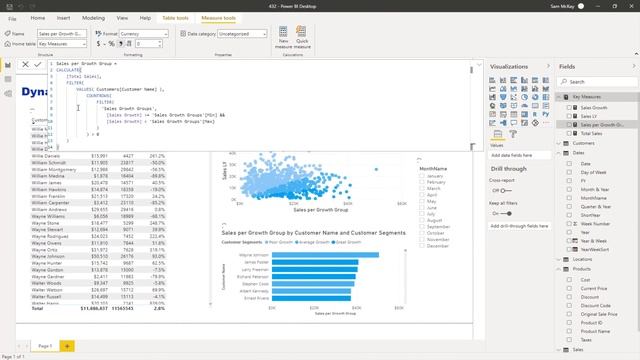This screenshot has height=360, width=640.
Task: Apply thousands separator comma format
Action: coord(120,44)
